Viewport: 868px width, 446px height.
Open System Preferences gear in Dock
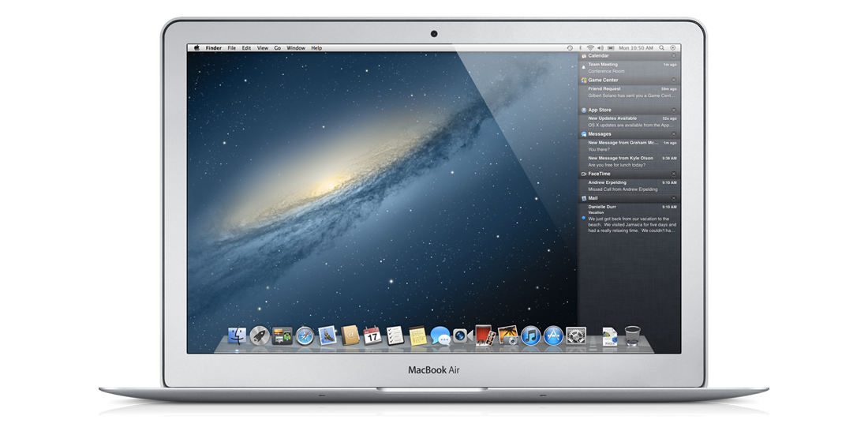tap(576, 335)
